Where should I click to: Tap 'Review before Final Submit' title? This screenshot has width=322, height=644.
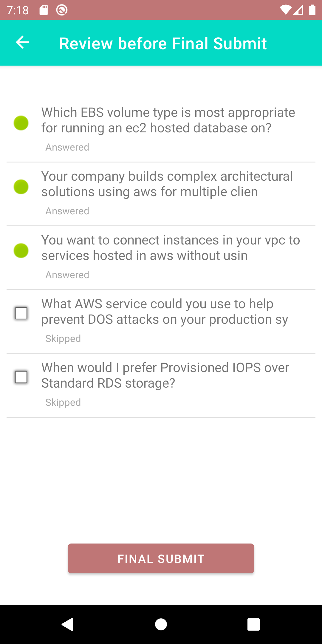tap(163, 43)
